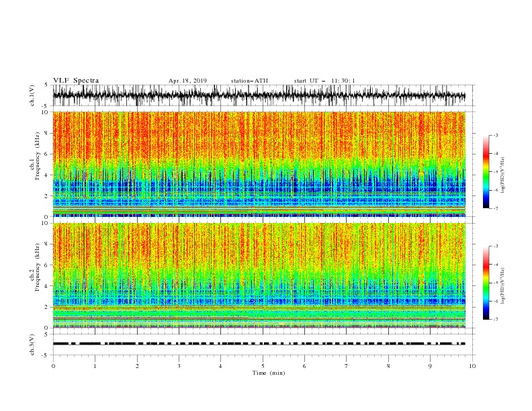Click time axis tick label "1"
The image size is (532, 411).
coord(95,366)
